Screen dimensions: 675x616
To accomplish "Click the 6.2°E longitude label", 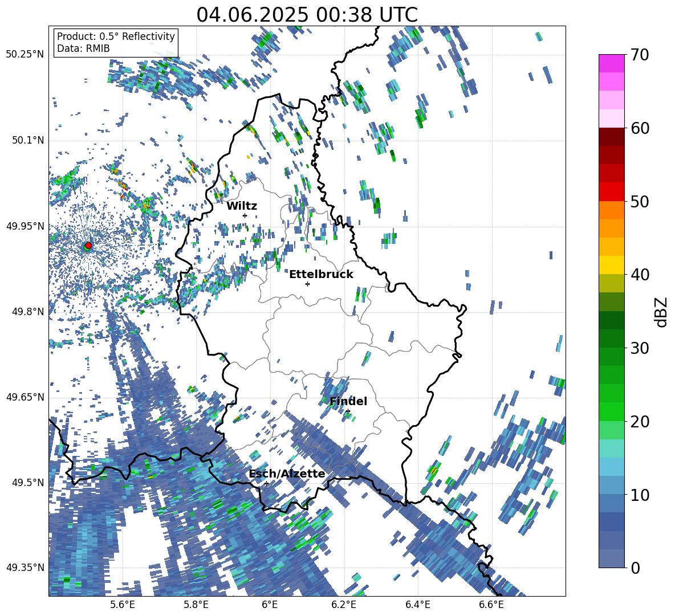I will point(344,605).
